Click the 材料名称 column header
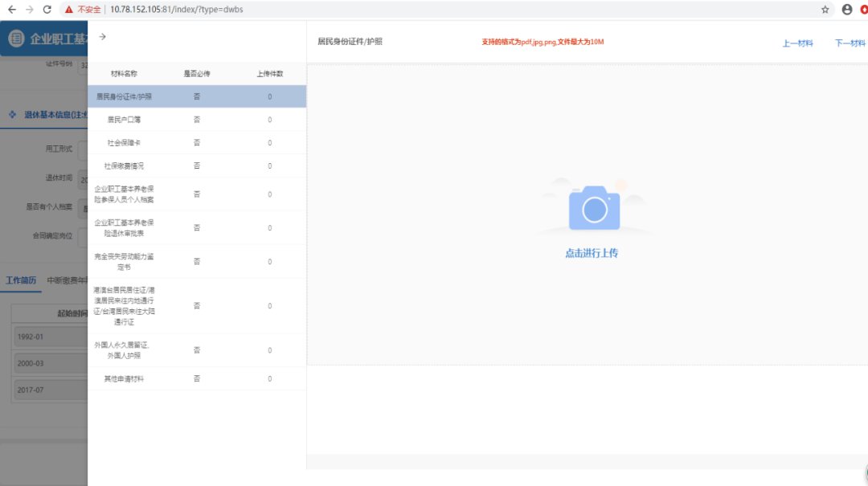 point(124,74)
